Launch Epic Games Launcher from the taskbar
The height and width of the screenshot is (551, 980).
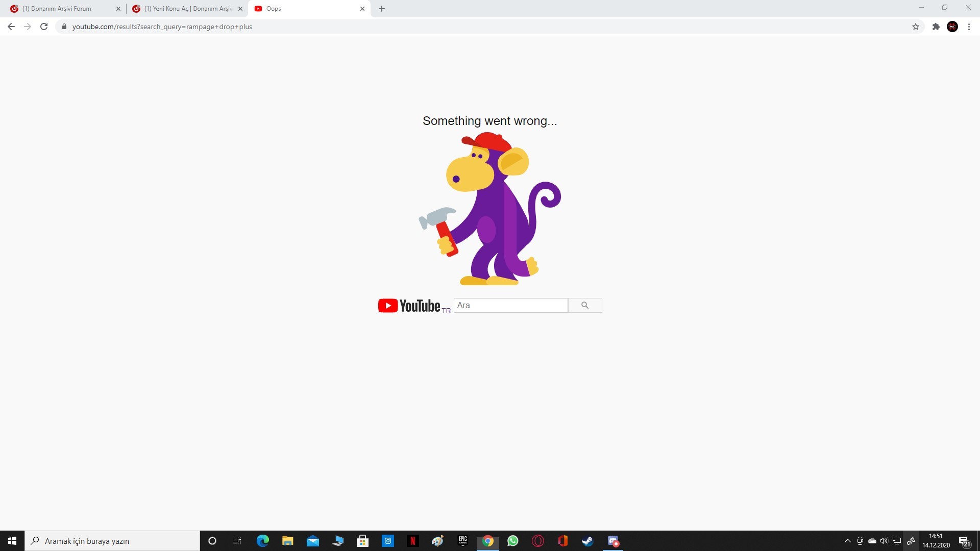[x=462, y=540]
